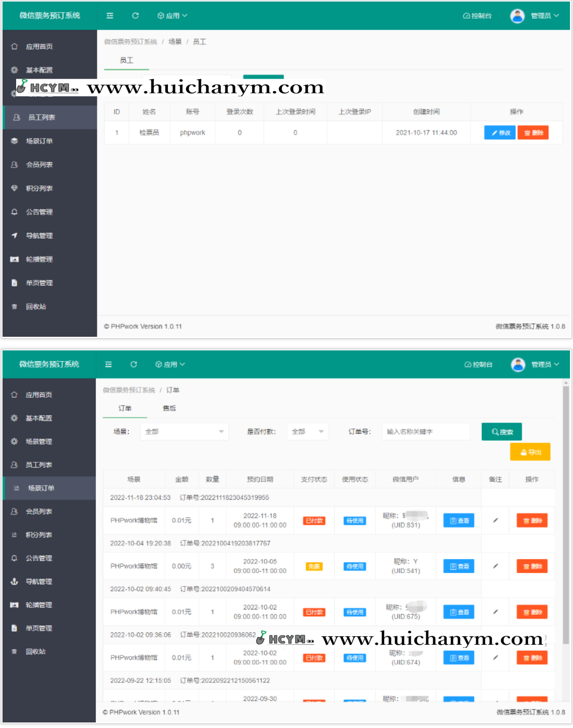The width and height of the screenshot is (573, 728).
Task: Select the 订单 tab
Action: coord(124,408)
